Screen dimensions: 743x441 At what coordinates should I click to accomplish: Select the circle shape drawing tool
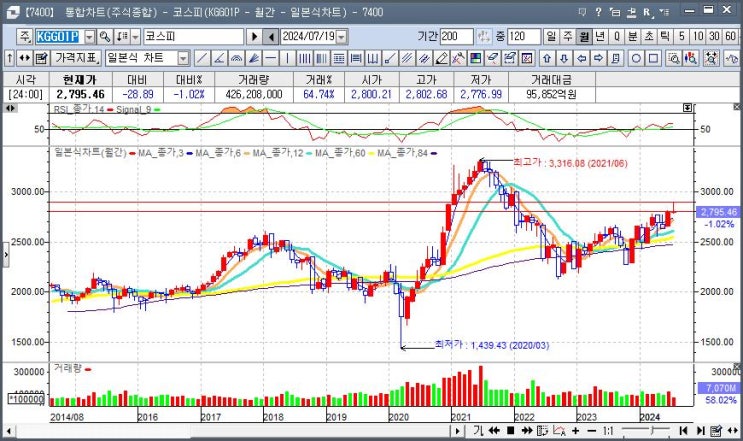[x=636, y=58]
